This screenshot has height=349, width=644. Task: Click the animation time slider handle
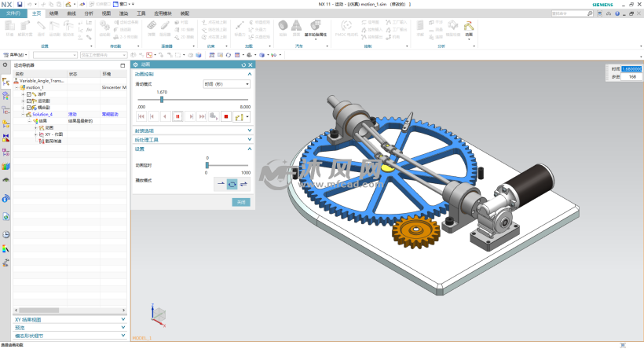(x=162, y=99)
